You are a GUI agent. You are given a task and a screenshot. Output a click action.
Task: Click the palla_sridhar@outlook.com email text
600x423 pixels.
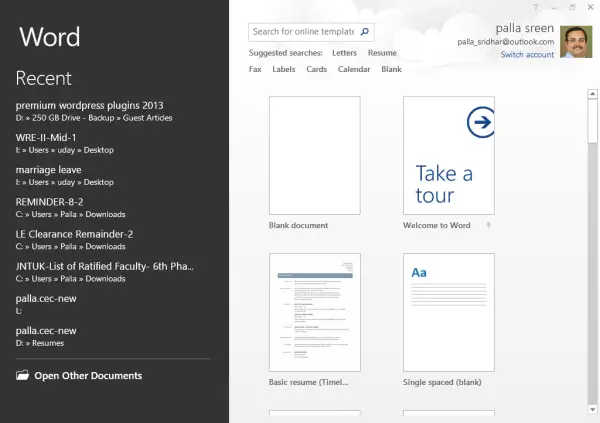click(x=505, y=42)
